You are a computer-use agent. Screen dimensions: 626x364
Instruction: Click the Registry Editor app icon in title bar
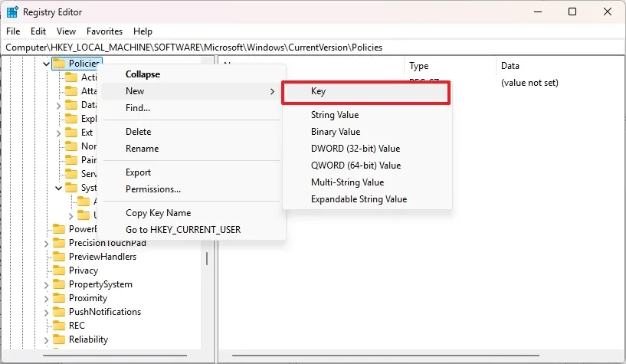12,12
